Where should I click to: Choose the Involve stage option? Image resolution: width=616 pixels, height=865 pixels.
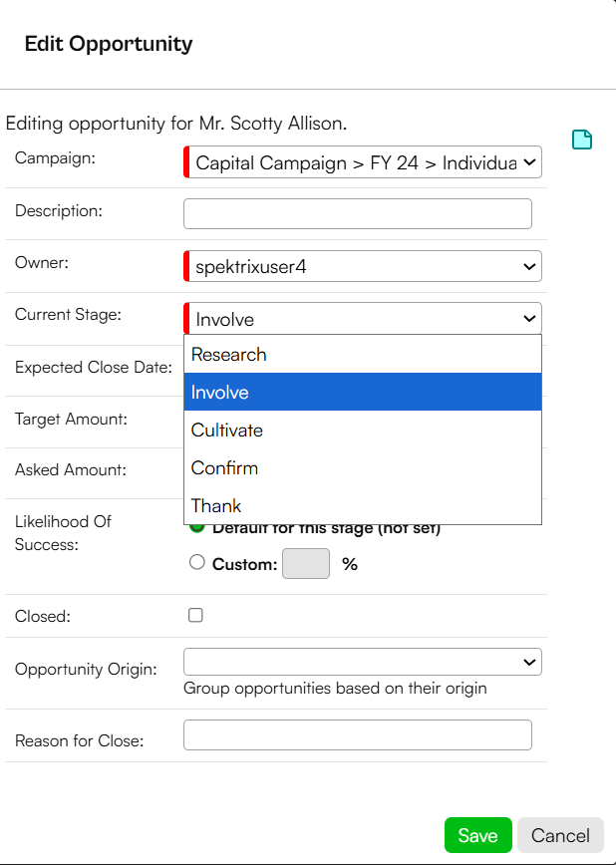click(363, 393)
